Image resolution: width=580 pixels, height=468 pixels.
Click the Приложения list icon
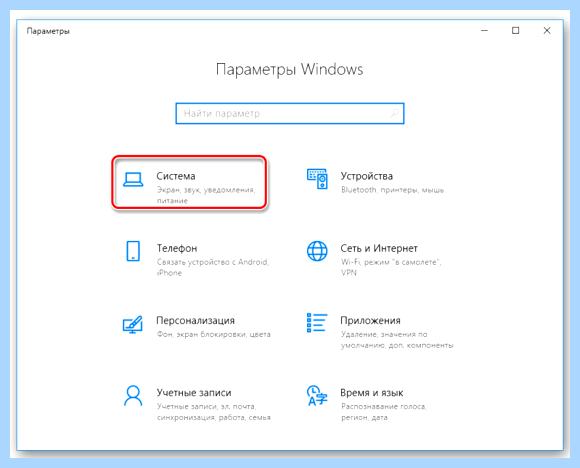click(317, 323)
